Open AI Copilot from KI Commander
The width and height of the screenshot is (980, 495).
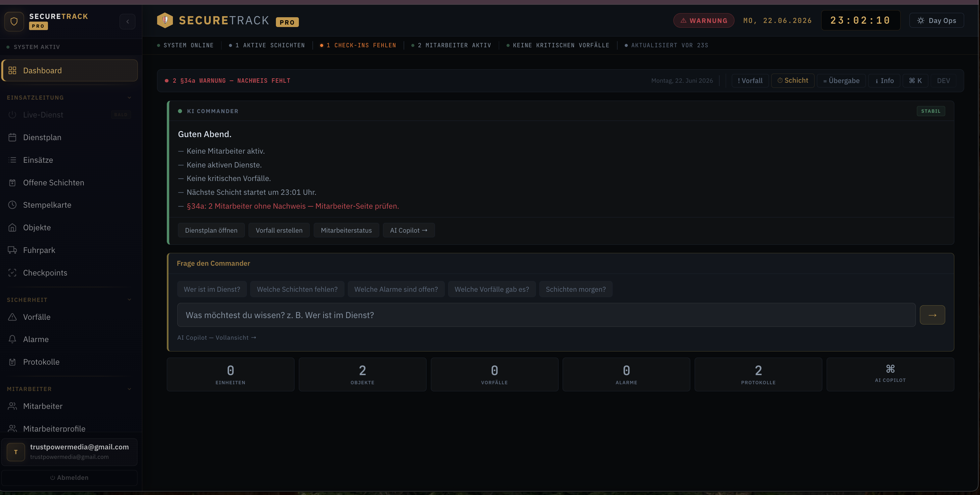click(x=409, y=230)
